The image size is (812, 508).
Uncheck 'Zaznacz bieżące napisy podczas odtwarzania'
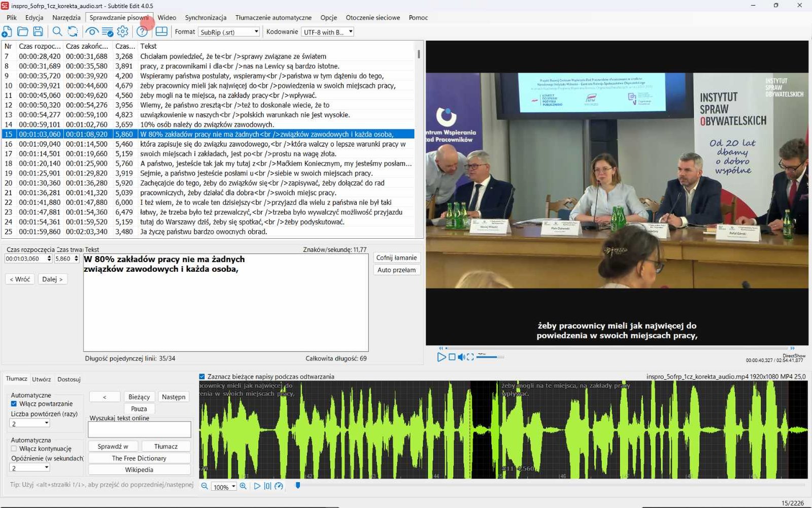pyautogui.click(x=202, y=376)
